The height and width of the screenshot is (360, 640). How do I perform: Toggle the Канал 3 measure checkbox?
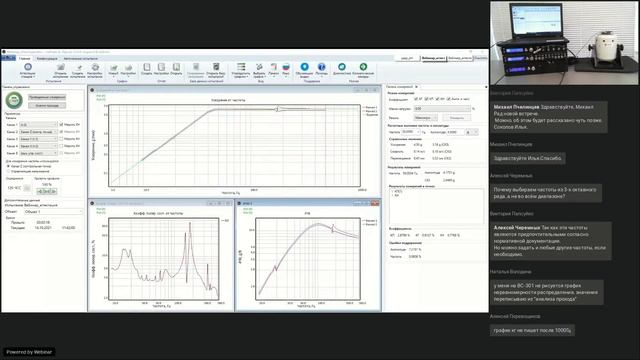pos(61,139)
